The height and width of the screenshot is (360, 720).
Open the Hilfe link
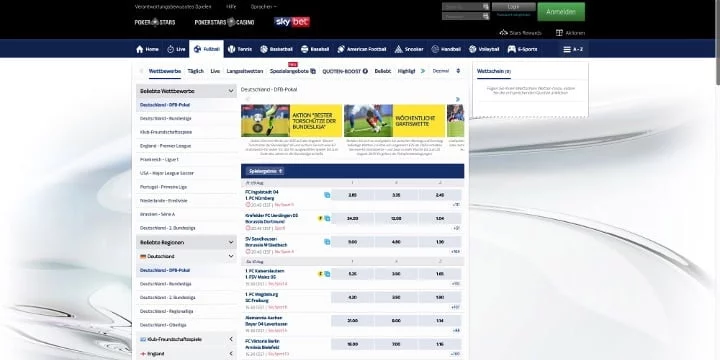[231, 7]
